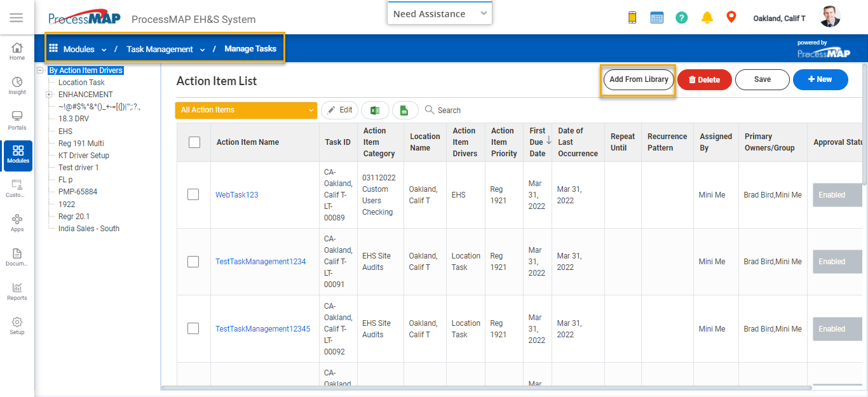The image size is (868, 397).
Task: Select the Regr 20.1 tree item
Action: pos(74,217)
